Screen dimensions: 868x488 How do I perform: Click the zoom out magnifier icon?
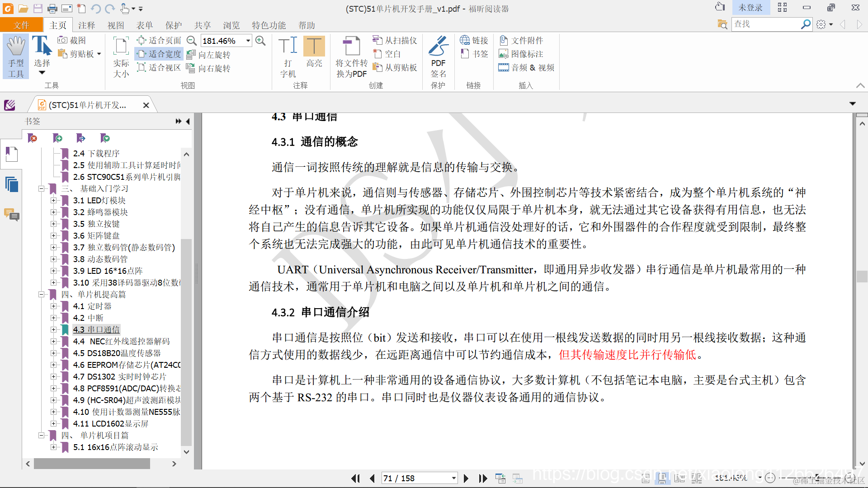click(192, 41)
